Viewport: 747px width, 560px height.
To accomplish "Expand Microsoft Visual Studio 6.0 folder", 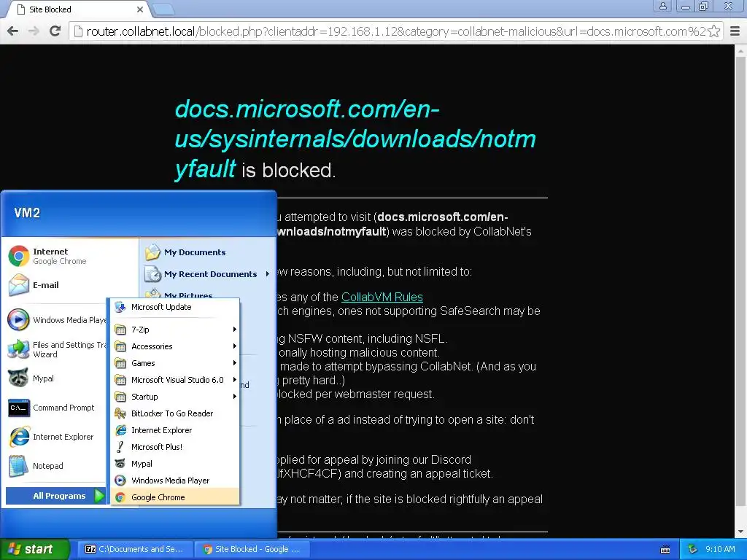I will click(x=175, y=380).
